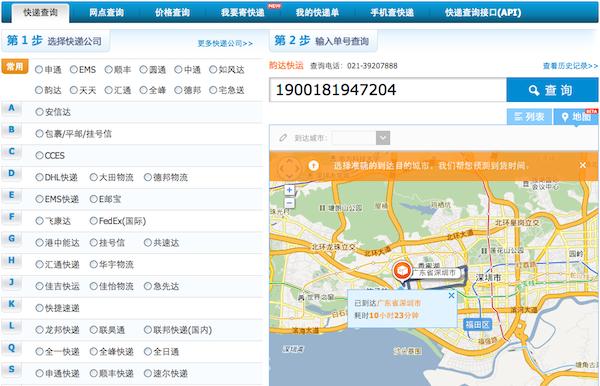Select 德邦 radio button
Image resolution: width=600 pixels, height=386 pixels.
point(178,90)
